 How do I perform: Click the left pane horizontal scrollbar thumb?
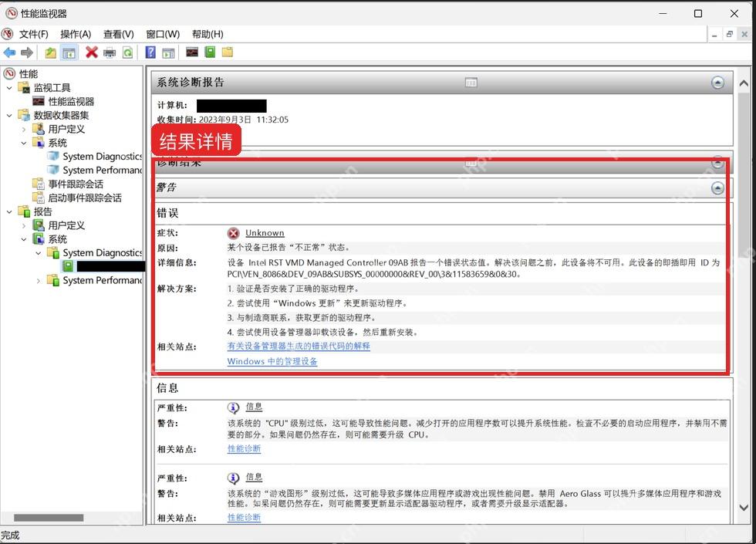49,518
